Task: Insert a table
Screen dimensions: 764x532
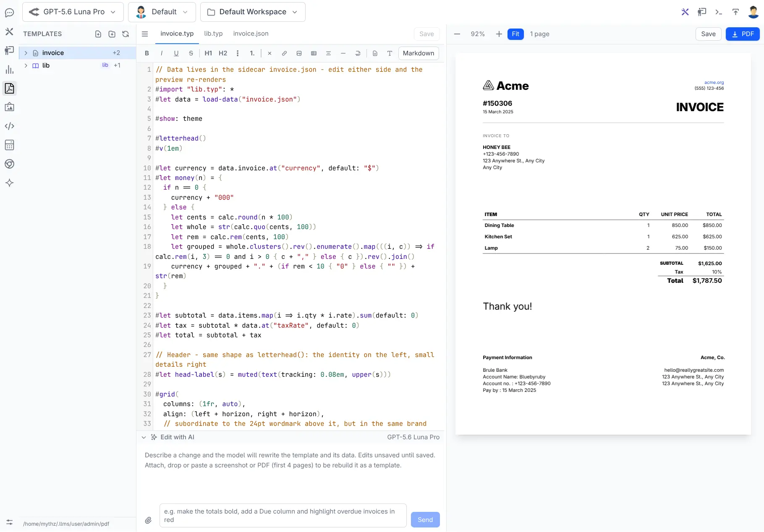Action: (314, 53)
